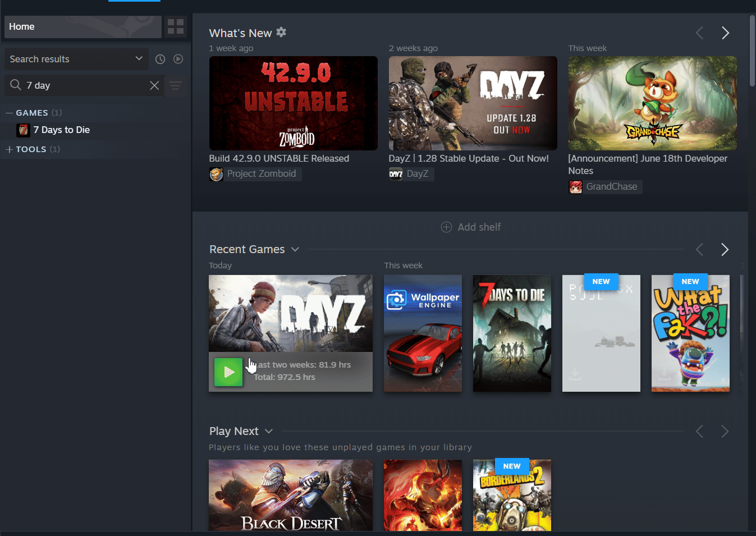Open the fiery red game cover in Play Next
756x536 pixels.
coord(423,495)
